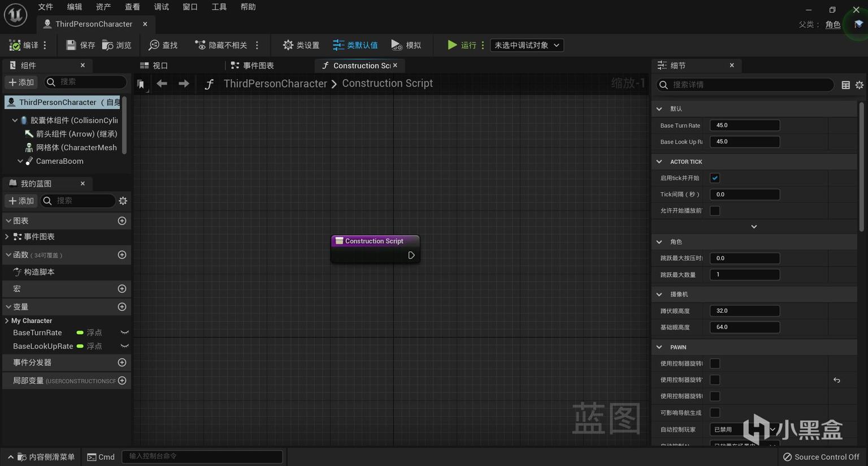Open details panel settings gear
The height and width of the screenshot is (466, 868).
859,85
